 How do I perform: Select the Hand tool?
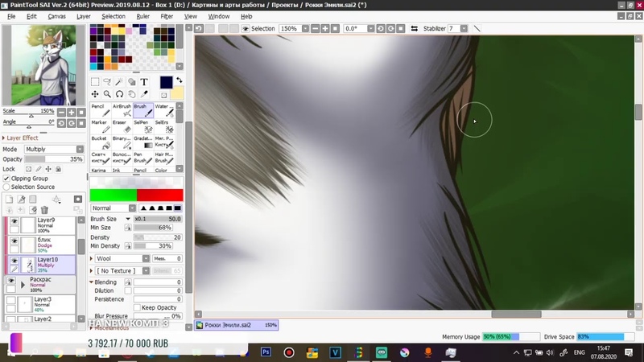pyautogui.click(x=132, y=94)
